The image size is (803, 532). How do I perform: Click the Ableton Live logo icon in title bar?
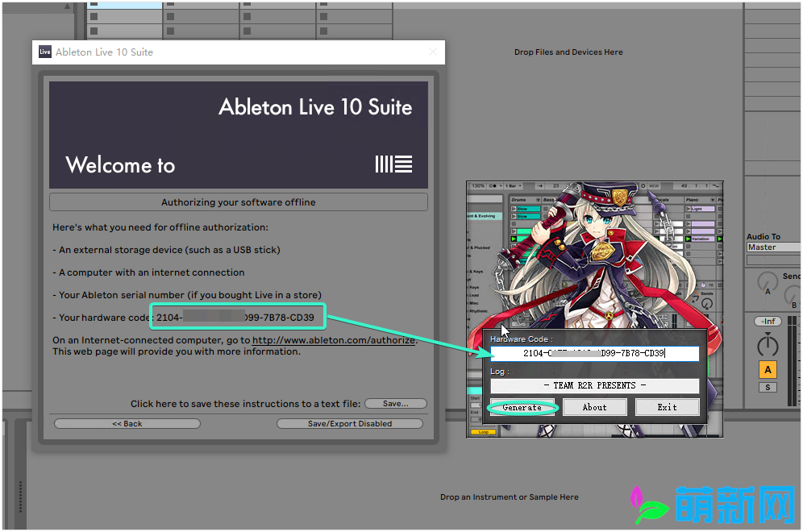point(45,52)
